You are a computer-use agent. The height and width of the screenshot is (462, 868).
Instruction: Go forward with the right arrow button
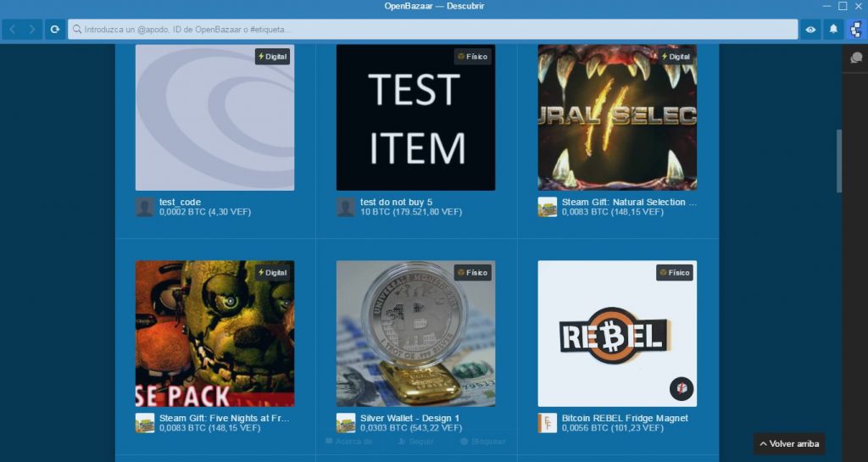(x=32, y=30)
